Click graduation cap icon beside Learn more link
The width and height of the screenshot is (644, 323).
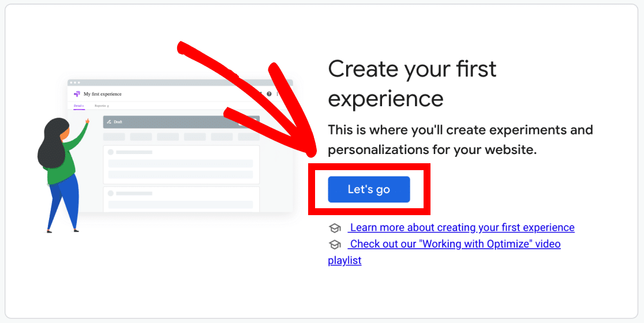[335, 228]
